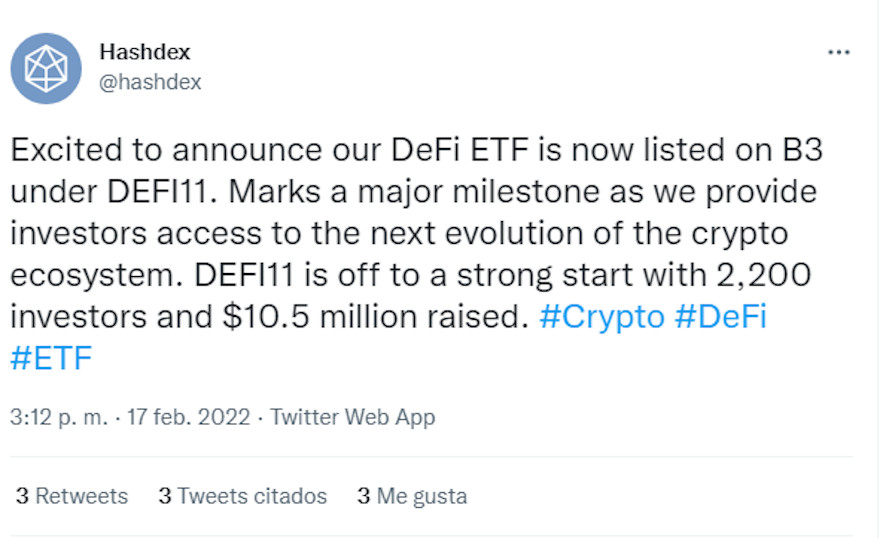Open the Twitter Web App source link

[x=353, y=417]
